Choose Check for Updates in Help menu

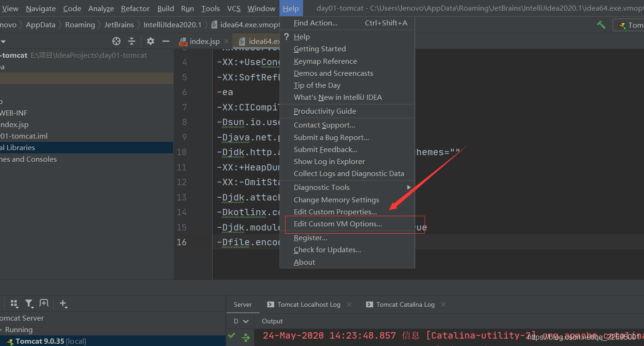tap(327, 250)
